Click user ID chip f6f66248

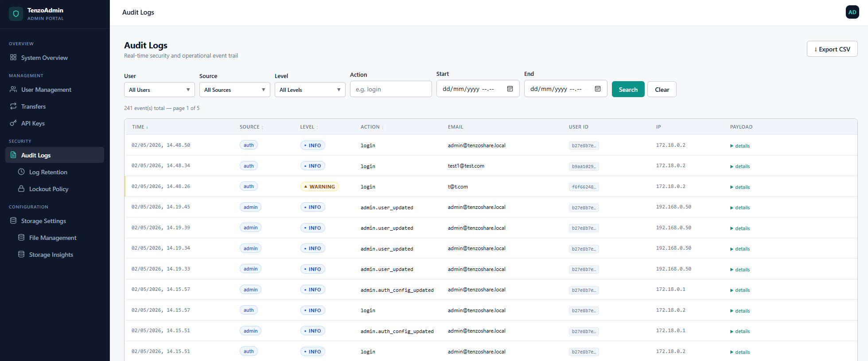coord(584,187)
